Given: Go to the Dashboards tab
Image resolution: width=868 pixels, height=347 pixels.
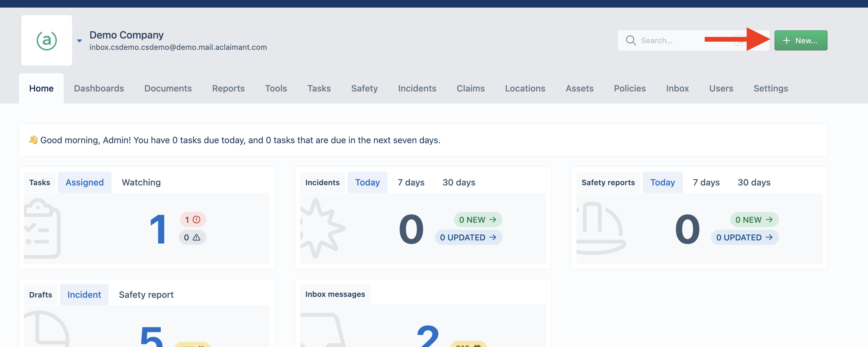Looking at the screenshot, I should click(x=99, y=89).
